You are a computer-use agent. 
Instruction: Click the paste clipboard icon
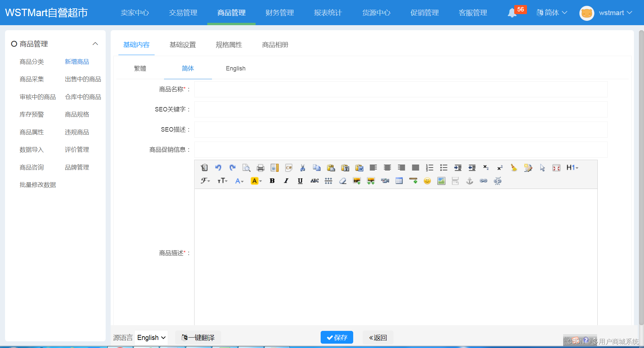(x=331, y=167)
